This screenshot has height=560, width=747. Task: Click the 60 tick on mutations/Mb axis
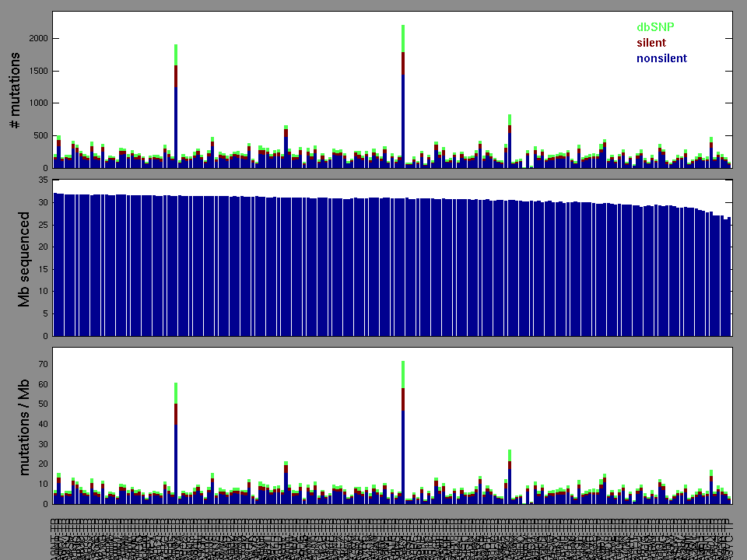coord(43,385)
